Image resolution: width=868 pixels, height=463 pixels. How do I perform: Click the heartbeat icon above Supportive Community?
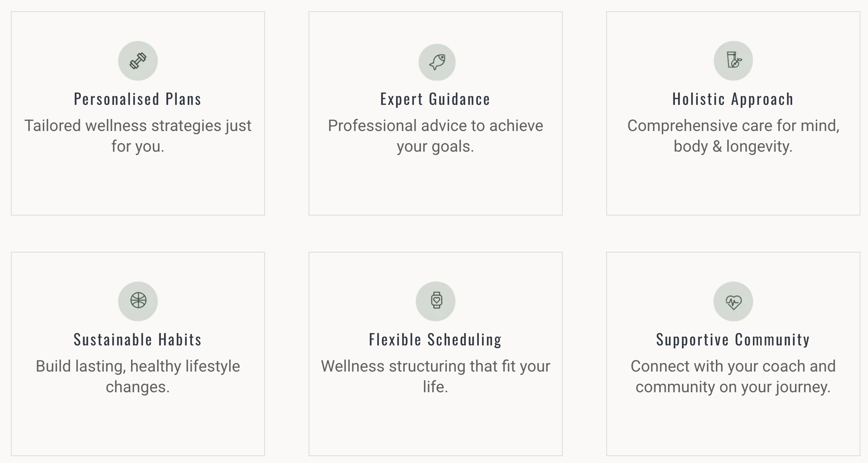[733, 301]
